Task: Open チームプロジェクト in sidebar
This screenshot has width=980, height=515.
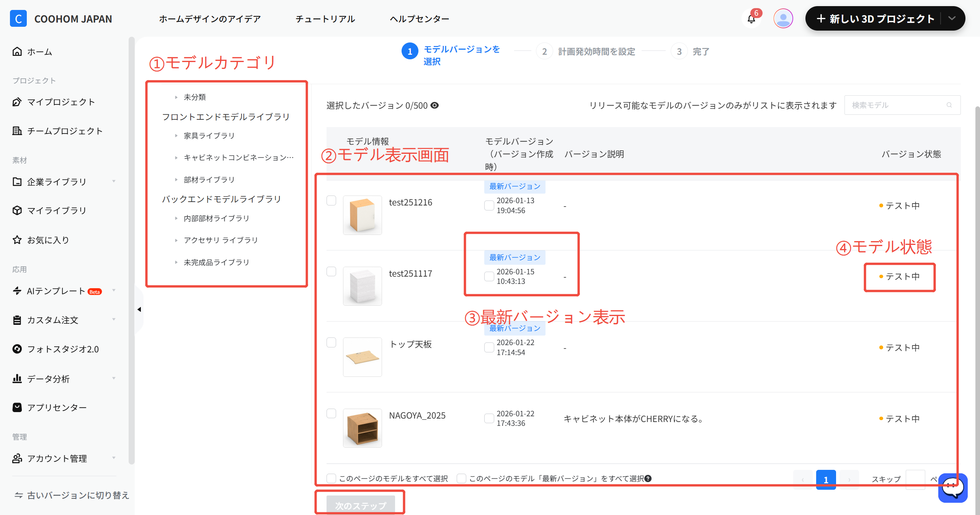Action: click(65, 131)
